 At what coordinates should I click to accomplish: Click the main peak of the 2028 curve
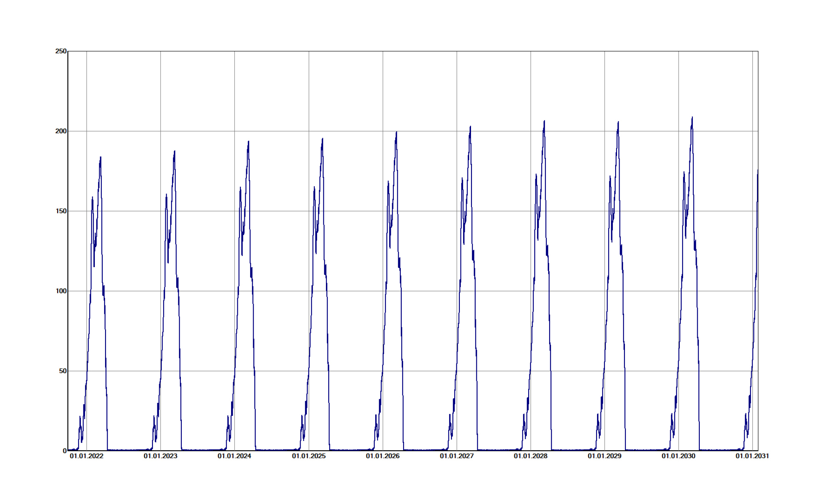pos(544,121)
